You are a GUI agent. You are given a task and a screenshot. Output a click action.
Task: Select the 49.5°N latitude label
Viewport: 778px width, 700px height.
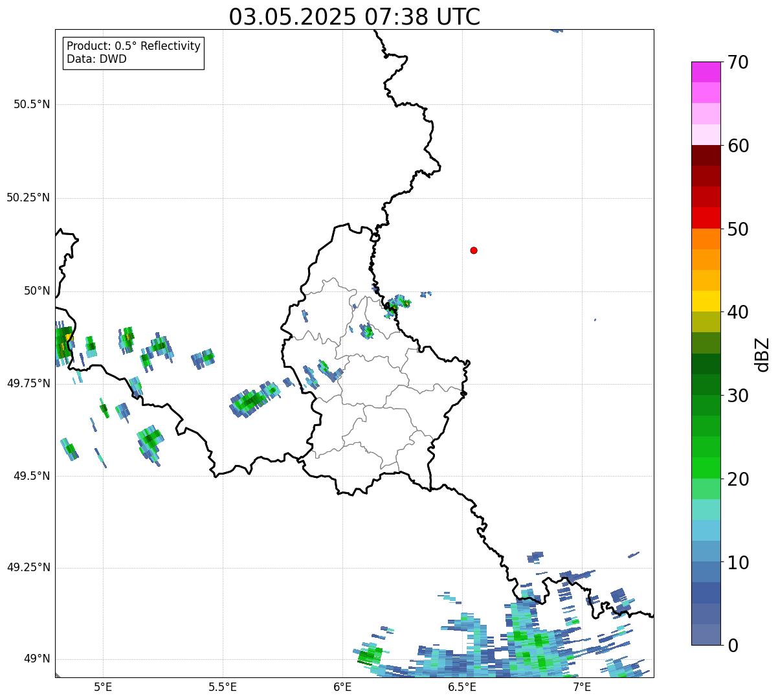32,476
